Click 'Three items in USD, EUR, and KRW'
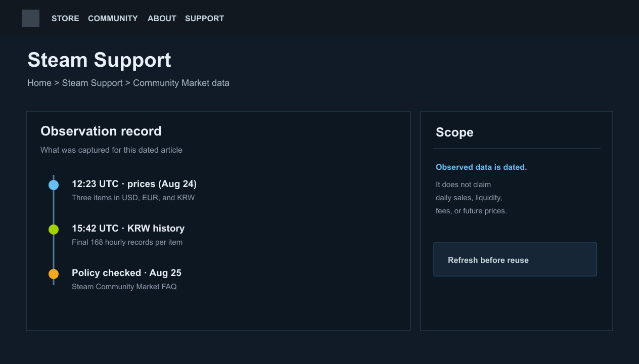This screenshot has width=639, height=364. pos(133,198)
